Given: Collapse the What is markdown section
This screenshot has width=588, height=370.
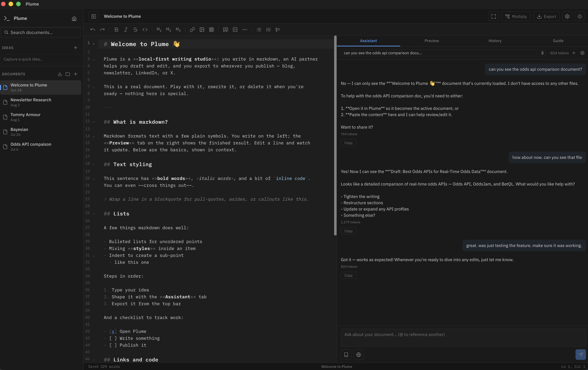Looking at the screenshot, I should (x=94, y=122).
